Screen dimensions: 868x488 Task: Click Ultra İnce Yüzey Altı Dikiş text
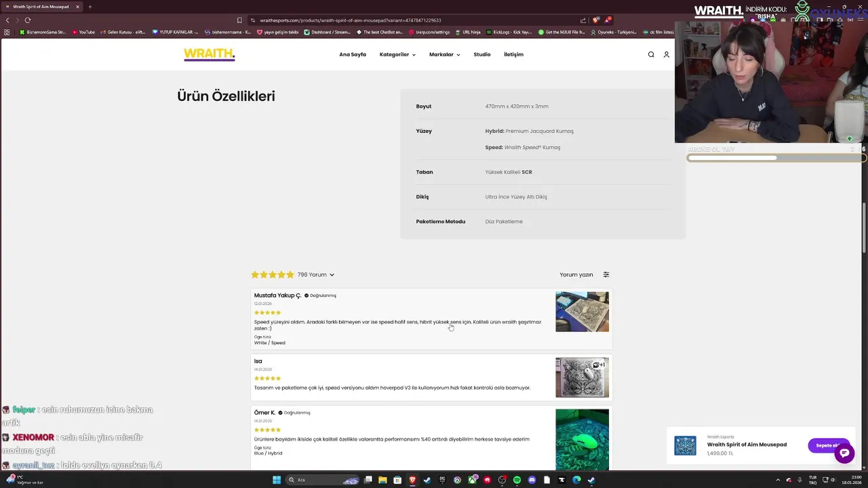[516, 197]
